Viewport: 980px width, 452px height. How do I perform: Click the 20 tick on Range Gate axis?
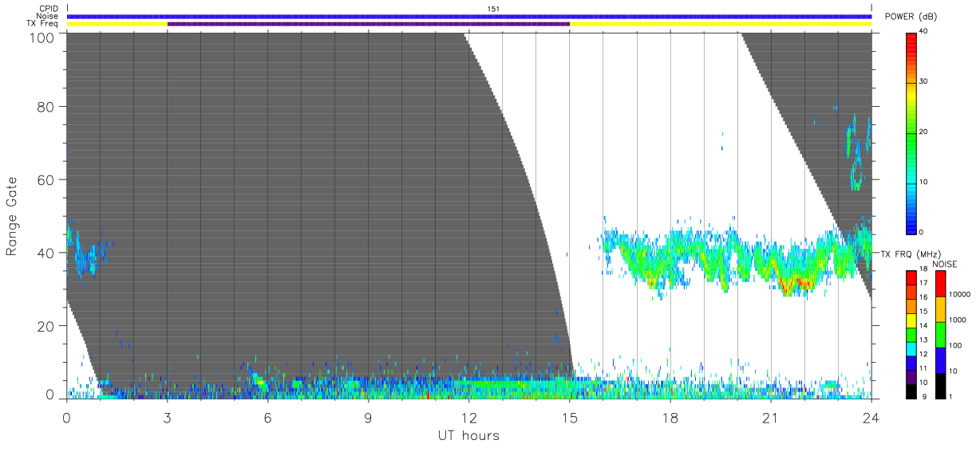(46, 326)
